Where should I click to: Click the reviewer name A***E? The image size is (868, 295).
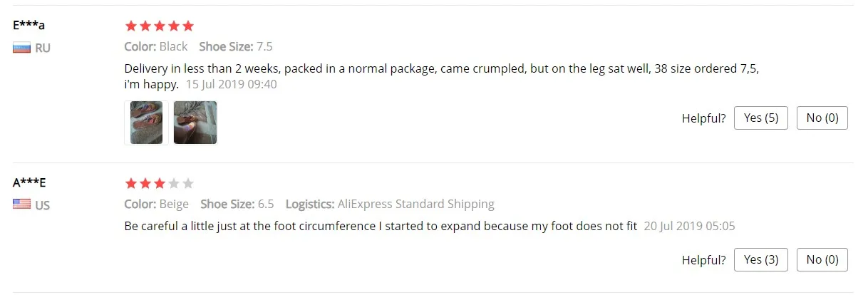pos(29,182)
